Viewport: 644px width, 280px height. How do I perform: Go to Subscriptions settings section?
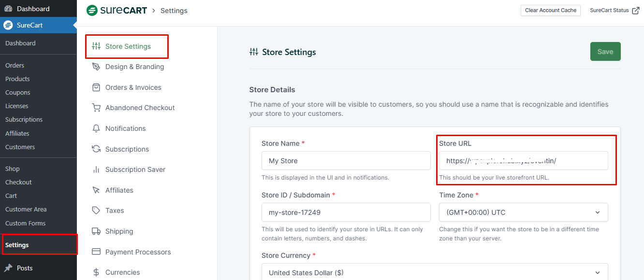coord(127,149)
